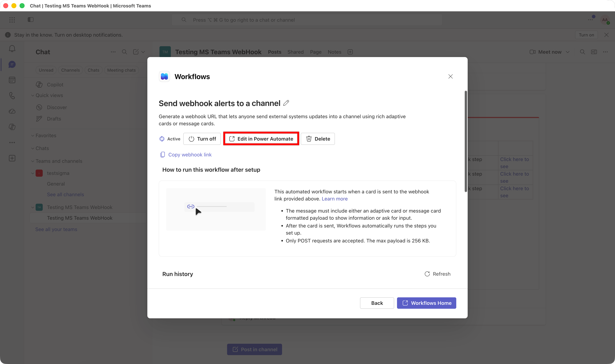This screenshot has height=364, width=615.
Task: Switch to the Page tab
Action: (316, 52)
